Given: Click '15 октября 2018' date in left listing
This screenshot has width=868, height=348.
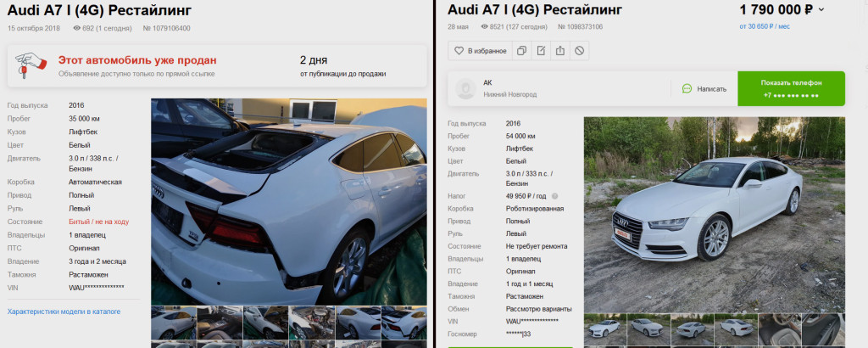Looking at the screenshot, I should click(x=34, y=28).
